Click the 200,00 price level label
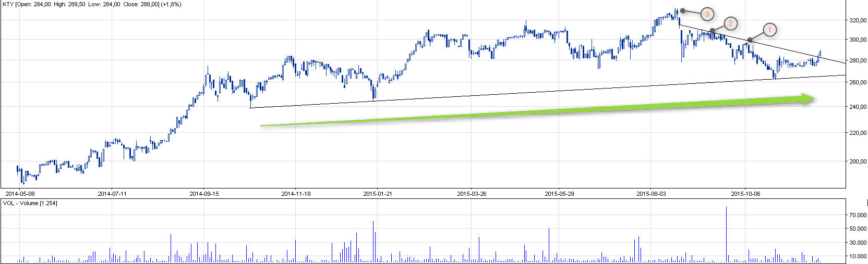 click(x=858, y=161)
